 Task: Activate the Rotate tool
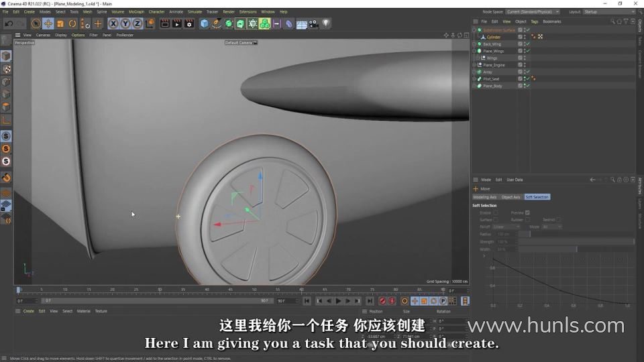(72, 24)
